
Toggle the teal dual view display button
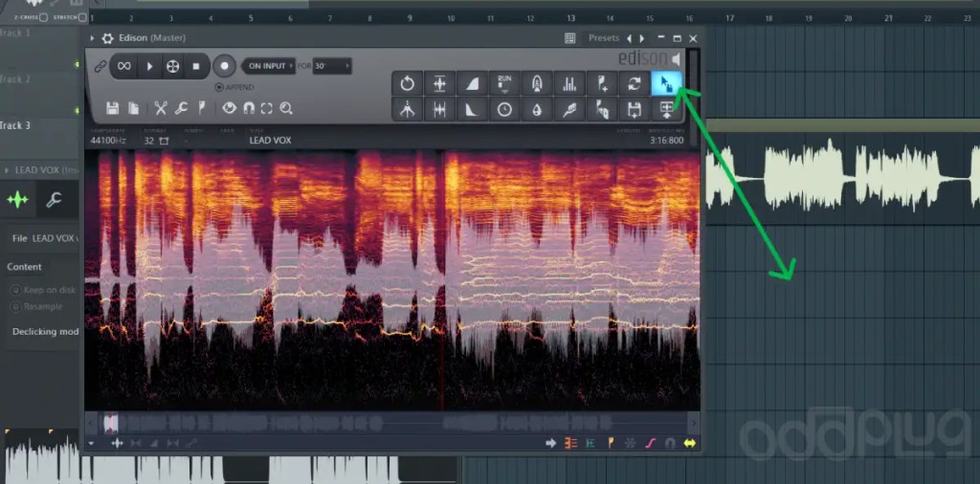[590, 444]
